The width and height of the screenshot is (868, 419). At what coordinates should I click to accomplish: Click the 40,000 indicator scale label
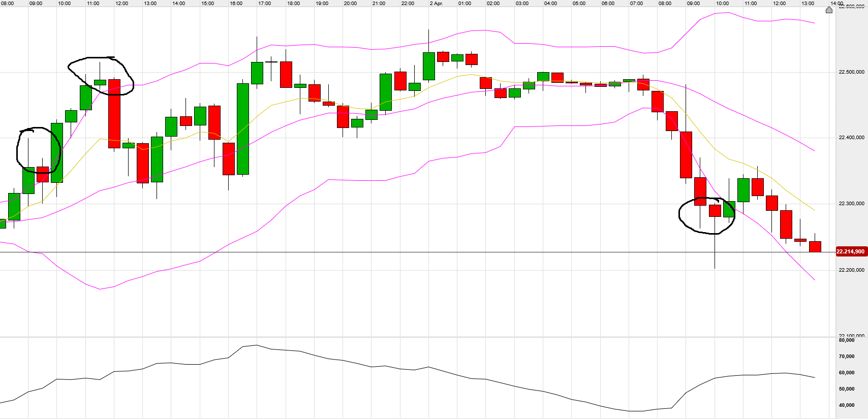(x=846, y=405)
